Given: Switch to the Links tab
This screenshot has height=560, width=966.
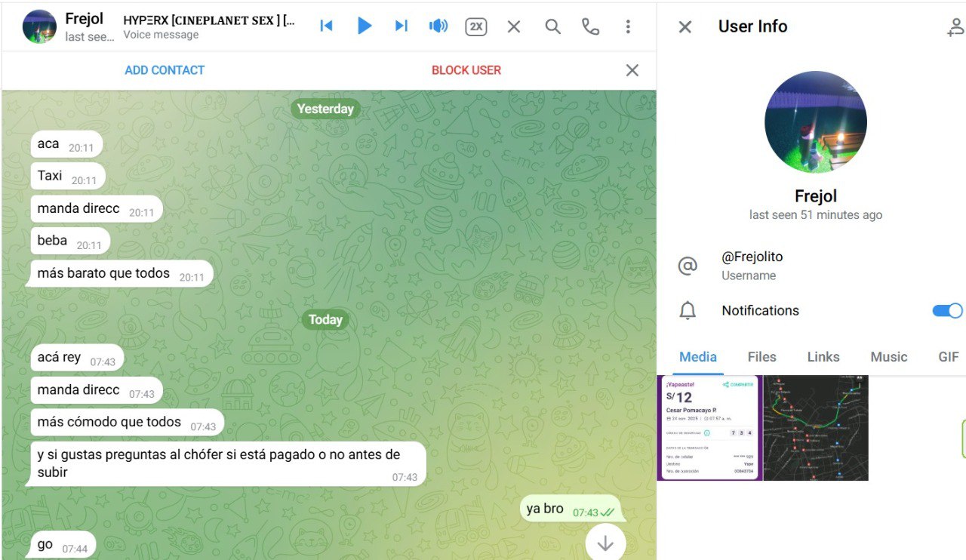Looking at the screenshot, I should pyautogui.click(x=823, y=357).
